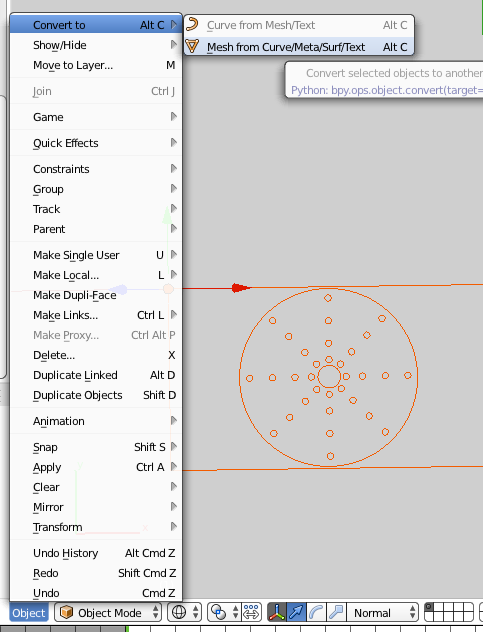Open the Clear submenu
This screenshot has height=632, width=483.
(96, 487)
